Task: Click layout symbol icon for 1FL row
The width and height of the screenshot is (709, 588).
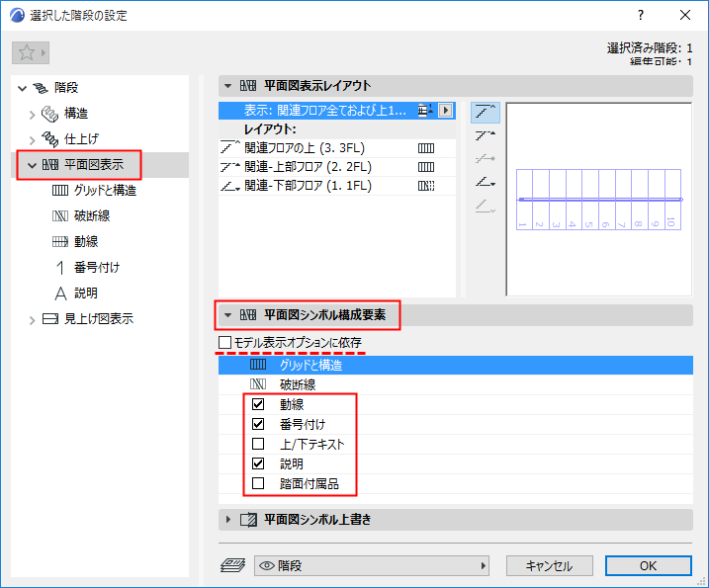Action: pyautogui.click(x=426, y=186)
